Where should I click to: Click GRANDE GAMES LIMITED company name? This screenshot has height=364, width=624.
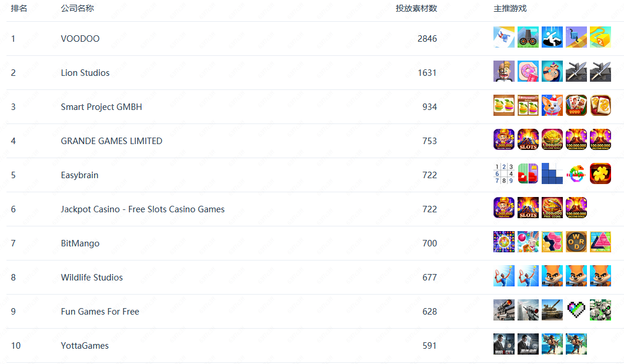(111, 141)
